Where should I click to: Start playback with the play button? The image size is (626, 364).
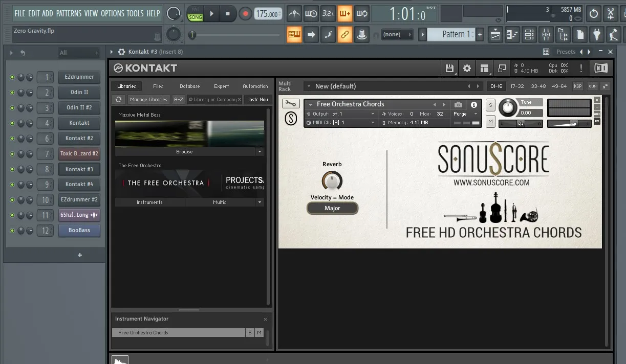tap(212, 14)
